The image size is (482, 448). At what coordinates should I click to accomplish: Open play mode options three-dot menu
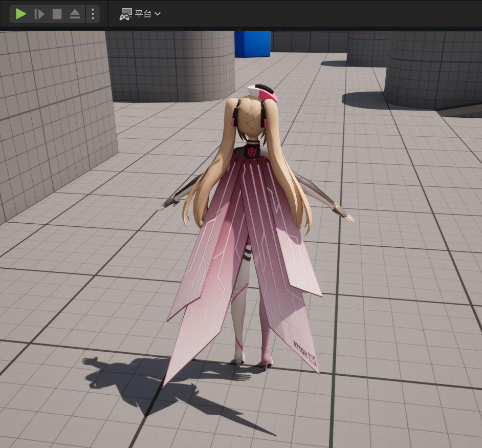coord(93,14)
